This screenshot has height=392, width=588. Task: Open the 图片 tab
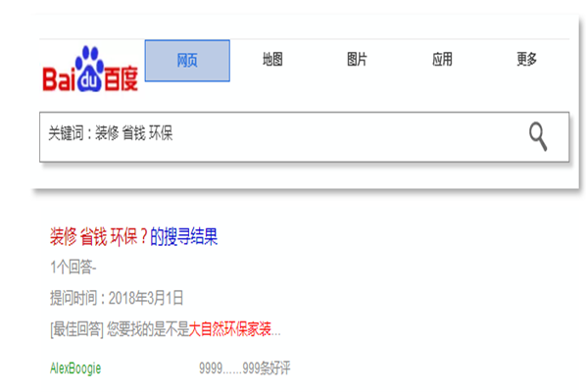[357, 60]
